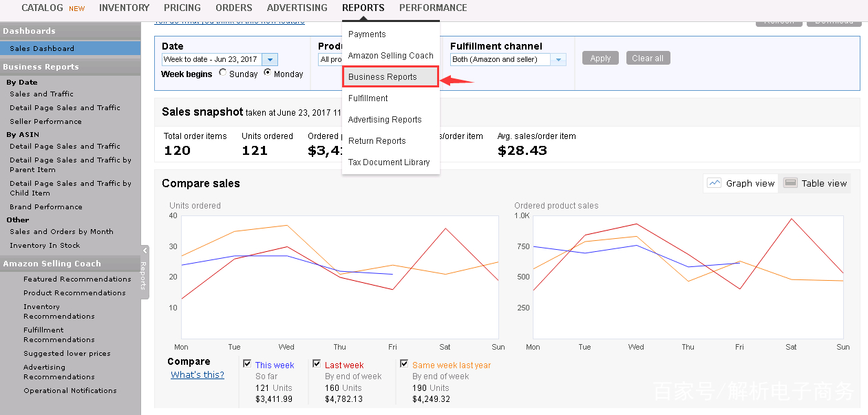Toggle the This week checkbox

click(x=247, y=363)
